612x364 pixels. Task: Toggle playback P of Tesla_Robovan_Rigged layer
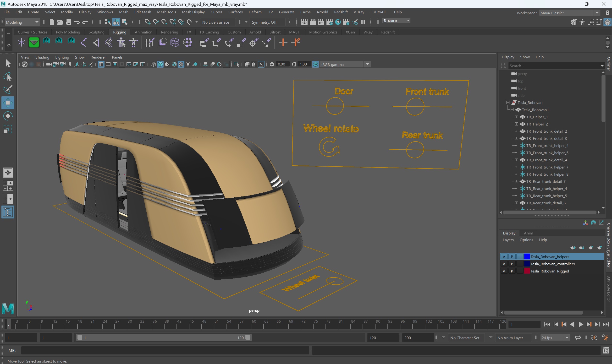click(512, 271)
